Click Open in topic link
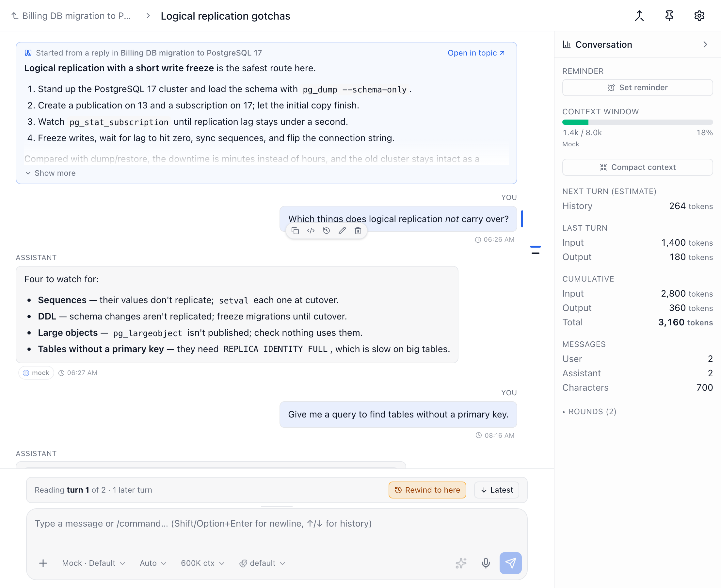 (x=476, y=53)
